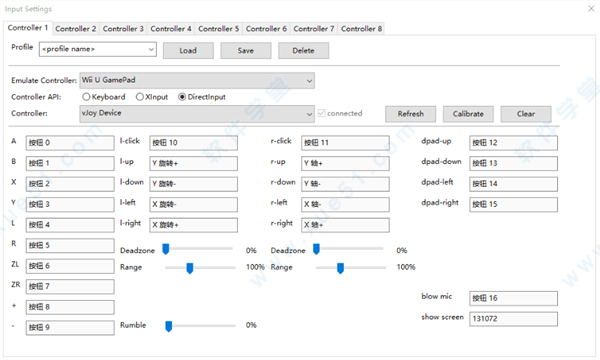Expand the vJoy Device controller dropdown
600x360 pixels.
[197, 114]
